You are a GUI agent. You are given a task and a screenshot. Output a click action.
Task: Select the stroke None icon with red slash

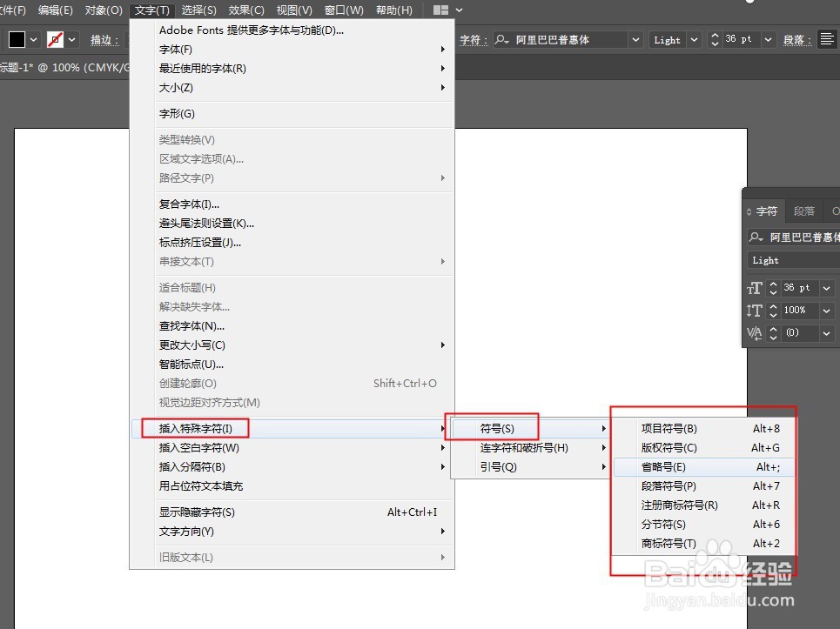pos(56,38)
